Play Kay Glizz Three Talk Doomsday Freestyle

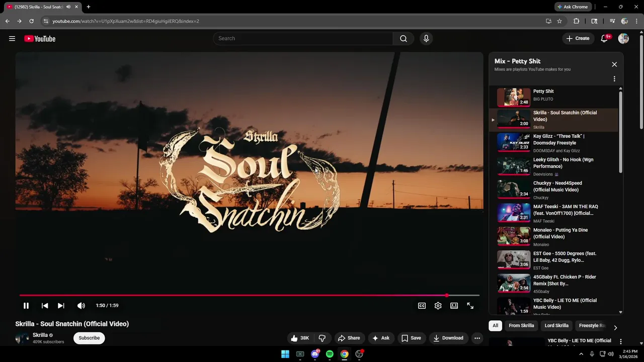tap(553, 143)
